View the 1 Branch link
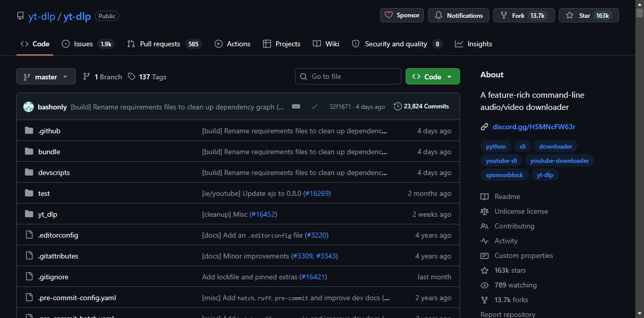The height and width of the screenshot is (318, 644). (x=102, y=77)
